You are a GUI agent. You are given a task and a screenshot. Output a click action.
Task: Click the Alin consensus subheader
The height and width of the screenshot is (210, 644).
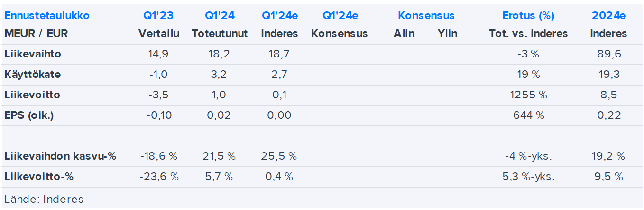click(x=404, y=34)
